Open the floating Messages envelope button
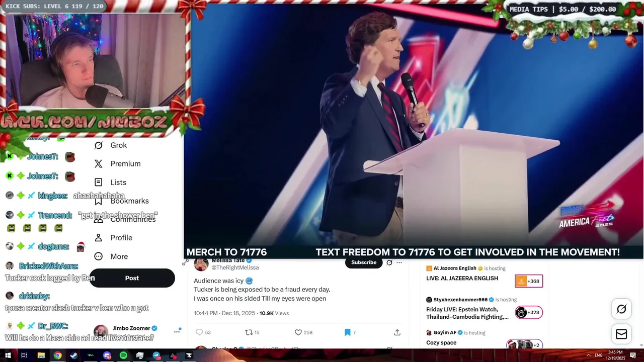The image size is (644, 362). tap(621, 334)
